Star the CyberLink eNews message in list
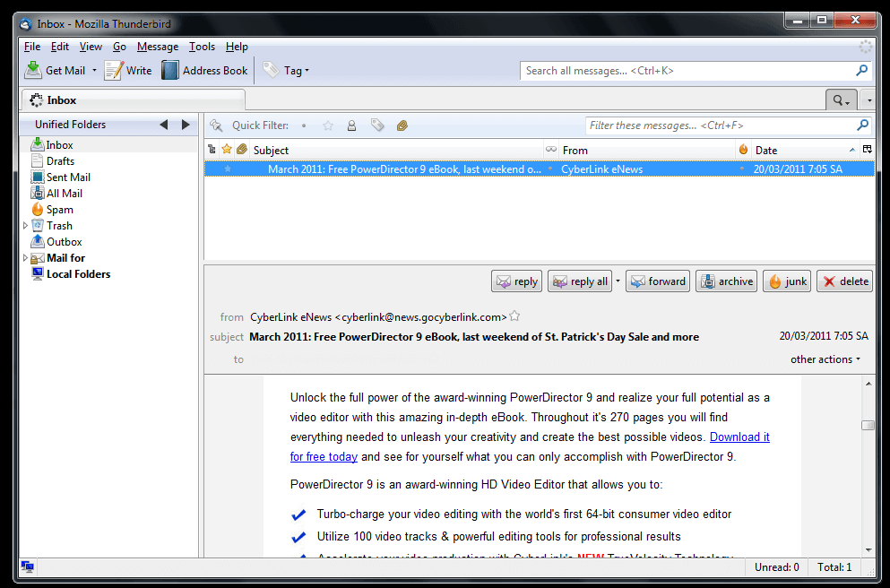The width and height of the screenshot is (890, 588). coord(228,169)
